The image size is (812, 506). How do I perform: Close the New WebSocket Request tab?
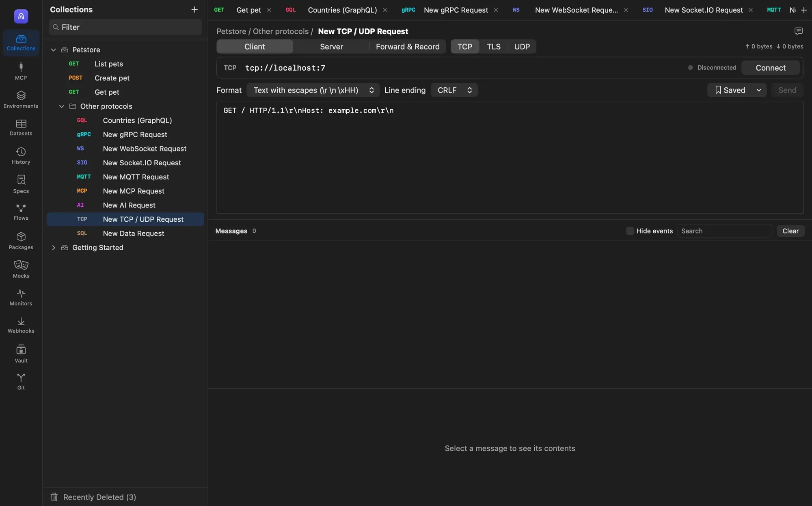626,10
